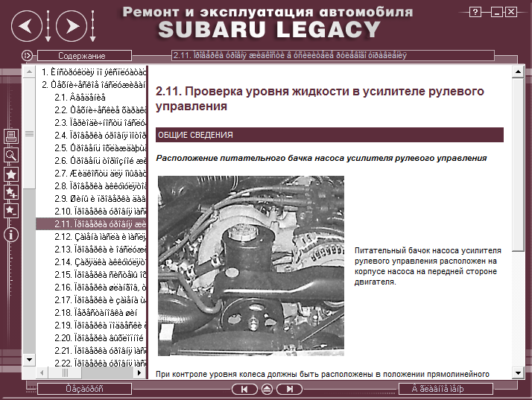Open bookmarks with the star icon
The width and height of the screenshot is (532, 400).
pos(11,174)
